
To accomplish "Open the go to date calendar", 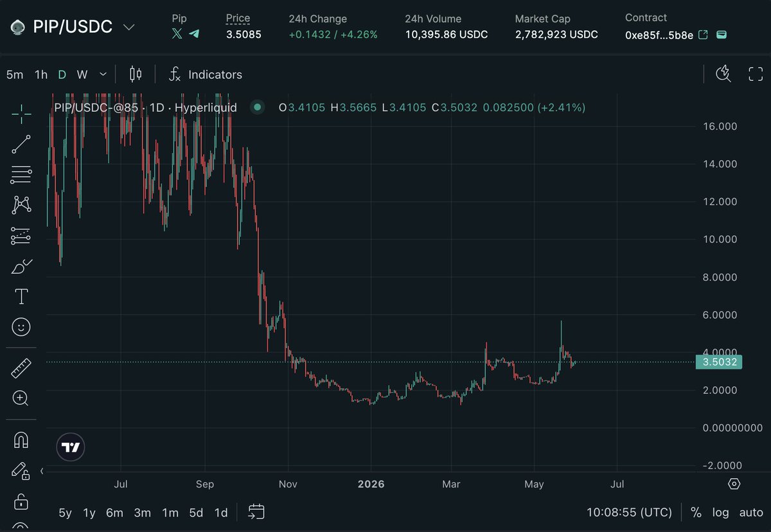I will pos(256,512).
